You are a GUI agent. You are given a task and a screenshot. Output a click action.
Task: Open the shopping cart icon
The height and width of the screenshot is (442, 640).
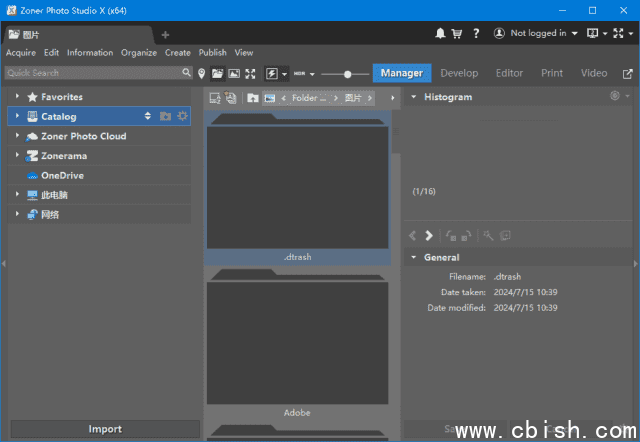click(x=456, y=33)
